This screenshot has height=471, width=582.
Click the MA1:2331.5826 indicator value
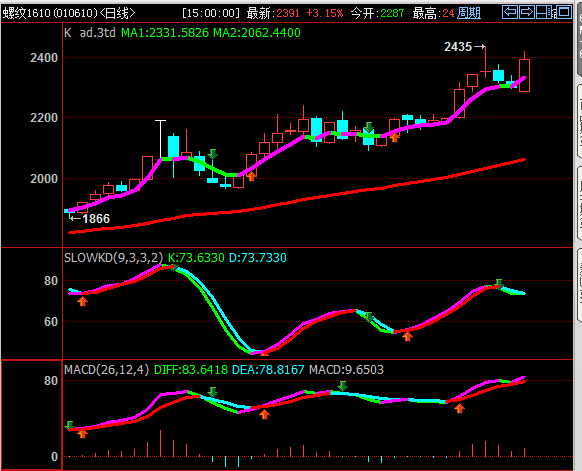165,33
